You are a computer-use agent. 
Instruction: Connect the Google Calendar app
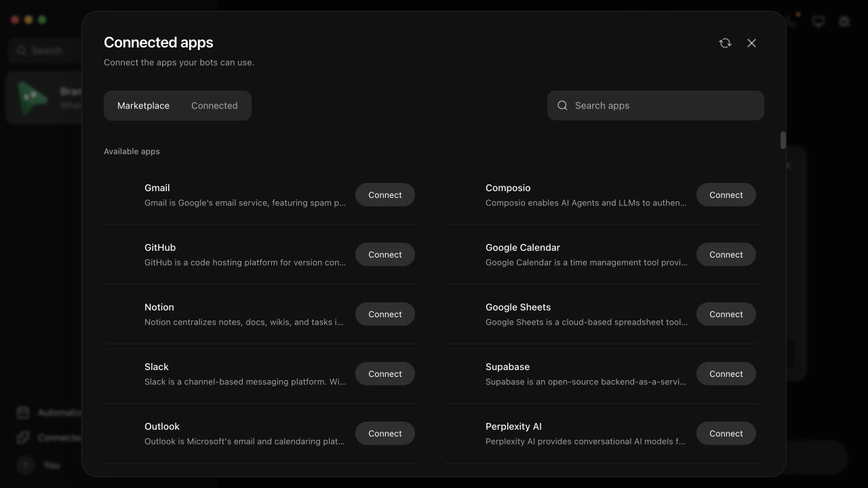pos(726,255)
